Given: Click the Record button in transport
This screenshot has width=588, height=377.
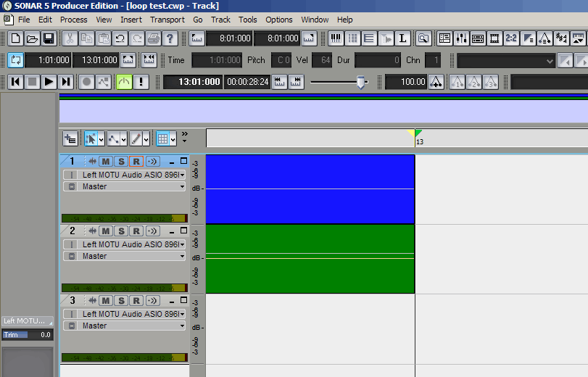Looking at the screenshot, I should point(86,82).
